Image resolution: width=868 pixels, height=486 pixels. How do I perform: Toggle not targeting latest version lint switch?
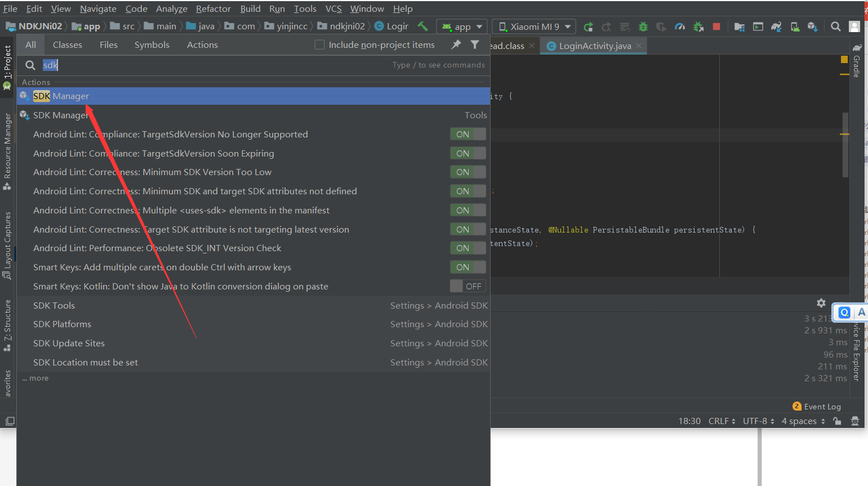(x=468, y=229)
